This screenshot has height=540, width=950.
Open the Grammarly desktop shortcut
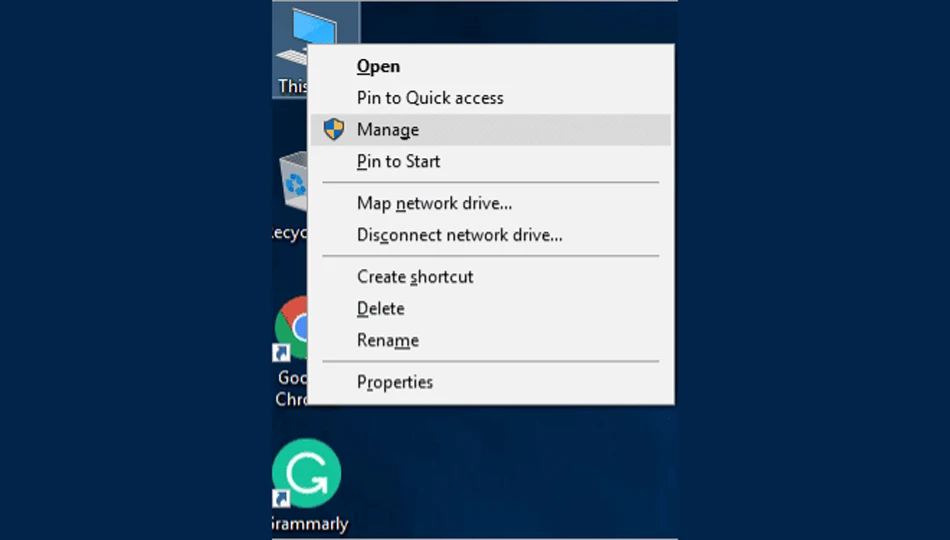click(x=307, y=473)
